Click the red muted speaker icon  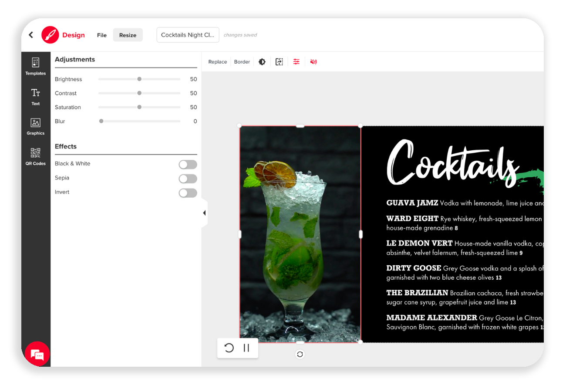click(313, 62)
